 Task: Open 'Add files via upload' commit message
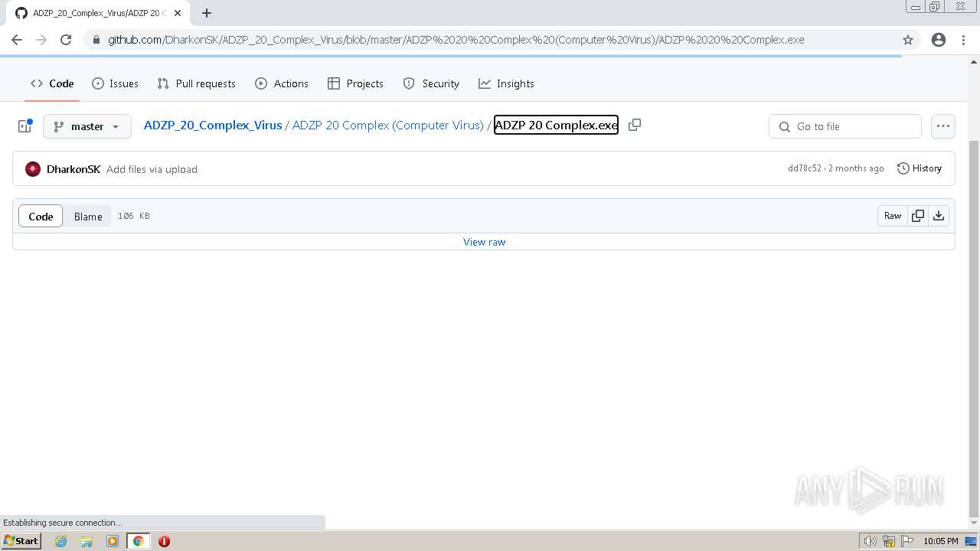click(x=152, y=169)
